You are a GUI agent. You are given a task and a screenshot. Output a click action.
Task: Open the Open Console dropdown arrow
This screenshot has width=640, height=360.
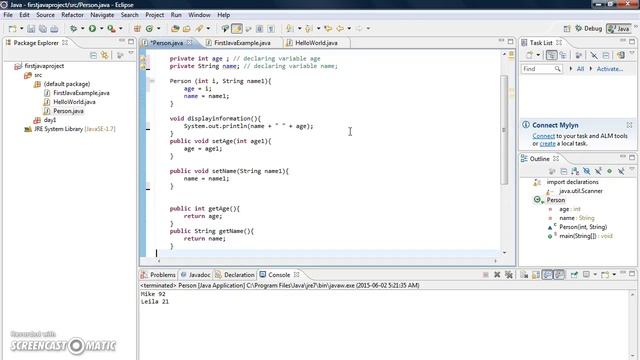click(614, 275)
